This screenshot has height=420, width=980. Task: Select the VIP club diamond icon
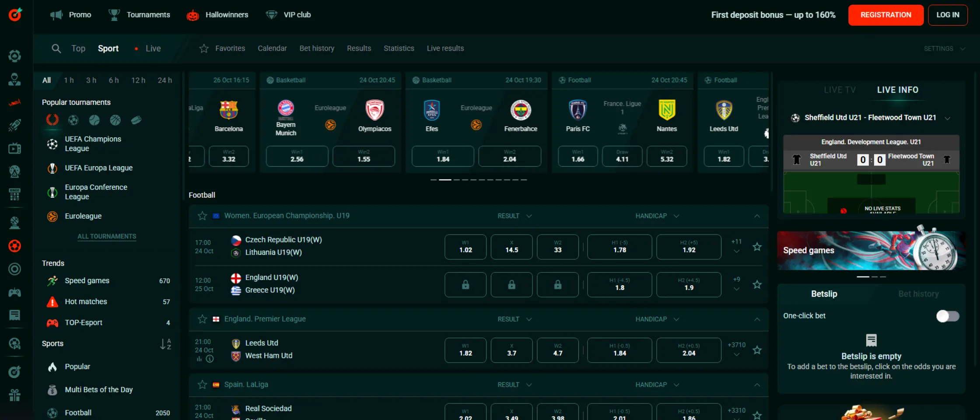(272, 14)
